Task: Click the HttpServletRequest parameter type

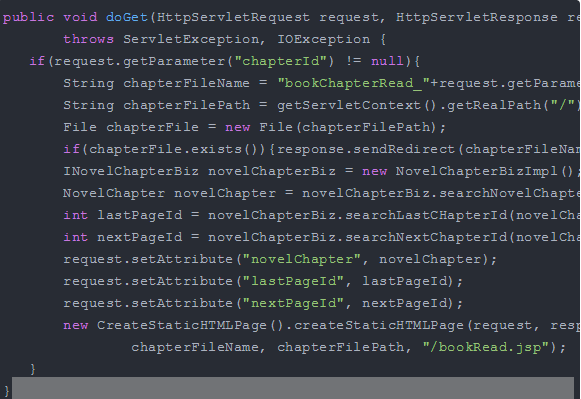Action: (233, 17)
